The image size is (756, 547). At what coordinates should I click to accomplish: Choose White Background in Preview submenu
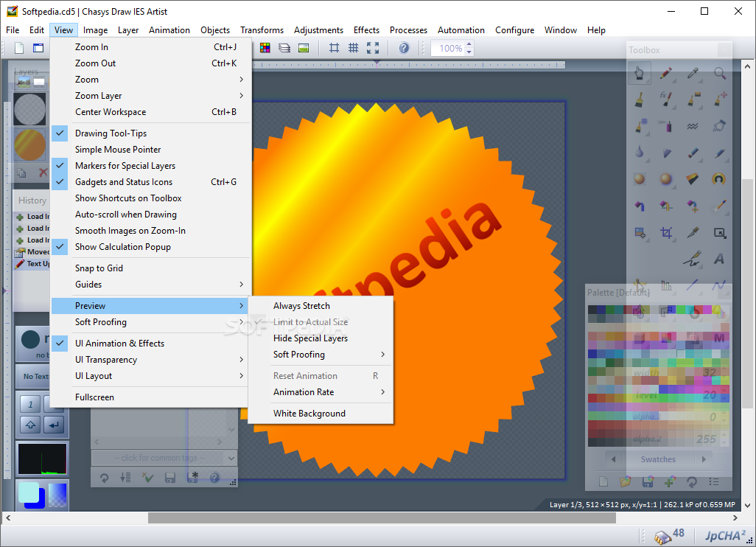pyautogui.click(x=321, y=413)
